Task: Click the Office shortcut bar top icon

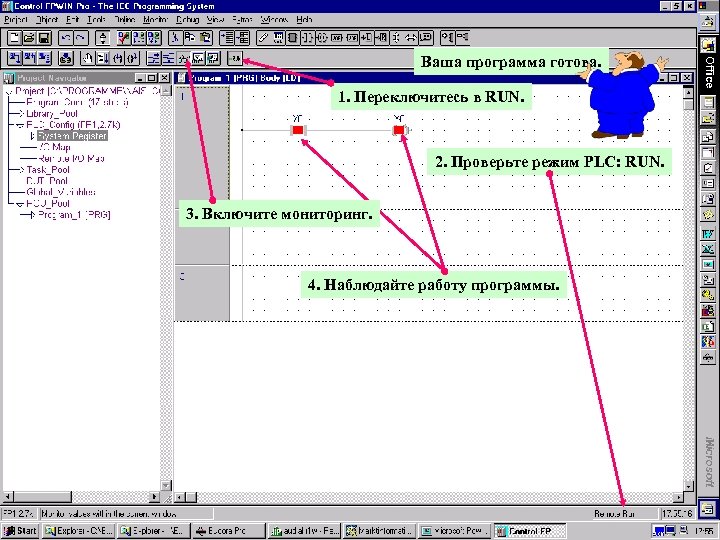Action: pyautogui.click(x=708, y=22)
